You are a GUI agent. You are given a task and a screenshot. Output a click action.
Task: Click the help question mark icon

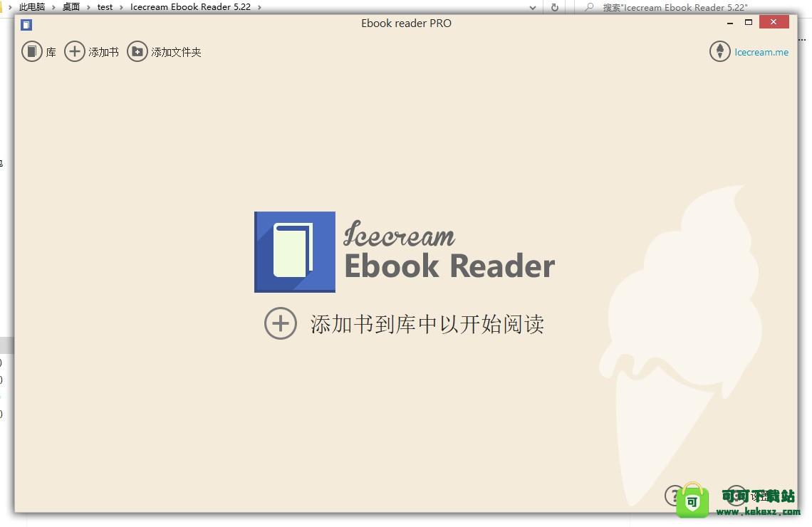pyautogui.click(x=675, y=496)
